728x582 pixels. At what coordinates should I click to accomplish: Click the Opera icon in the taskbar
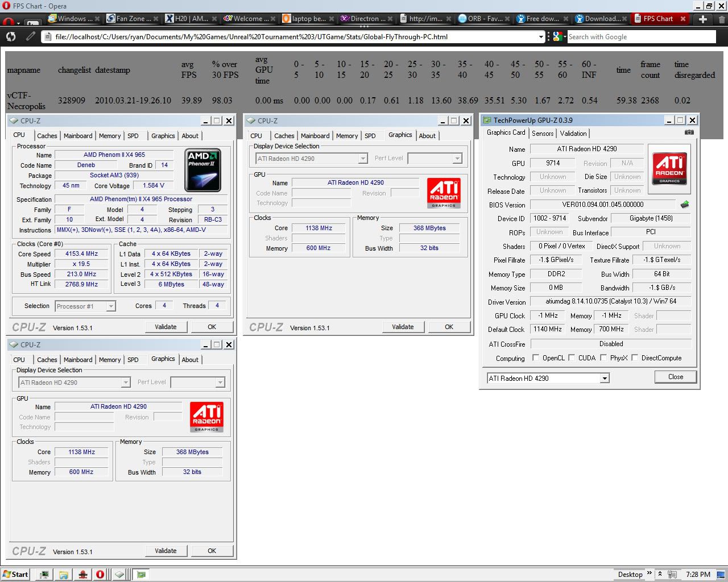[x=100, y=575]
